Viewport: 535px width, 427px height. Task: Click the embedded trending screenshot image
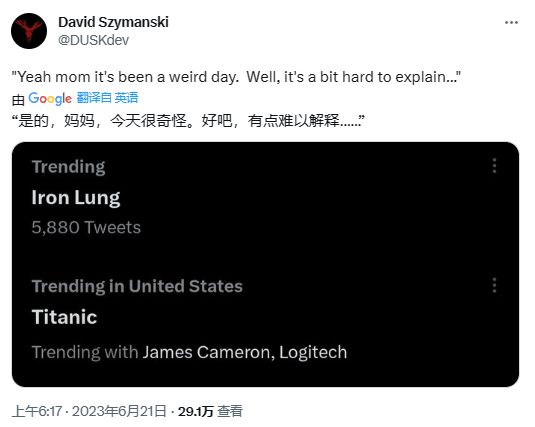[x=265, y=264]
